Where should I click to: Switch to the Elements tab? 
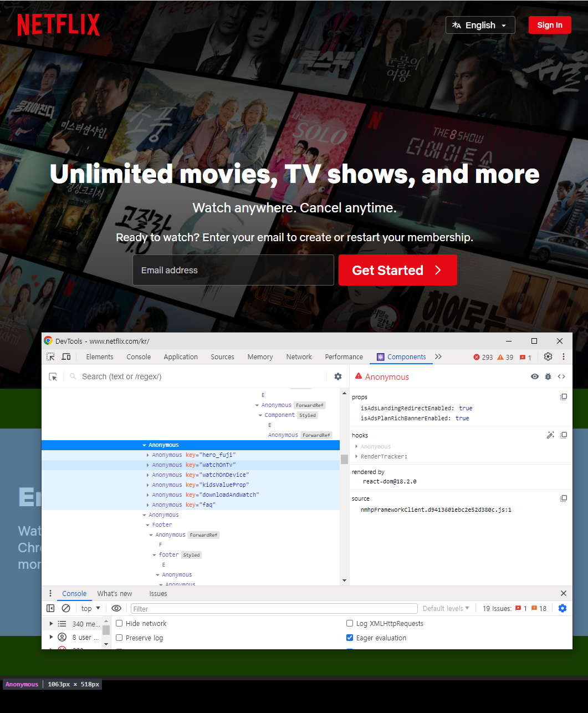[100, 357]
